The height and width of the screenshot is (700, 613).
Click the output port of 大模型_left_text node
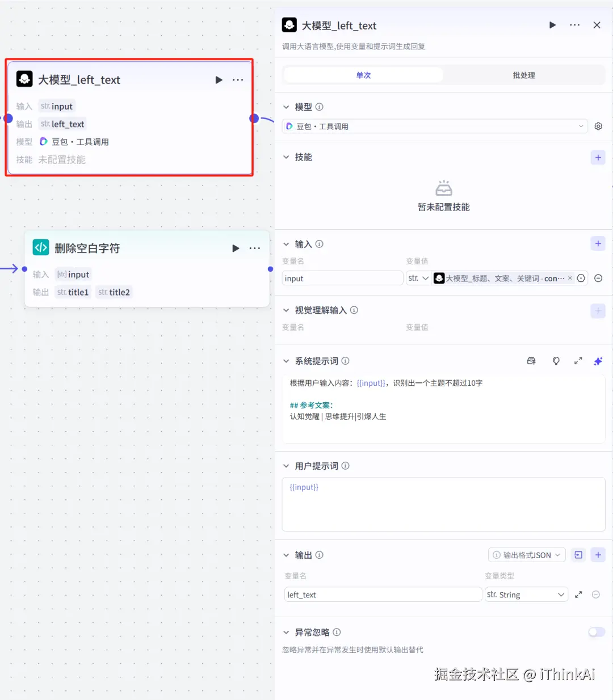click(254, 119)
